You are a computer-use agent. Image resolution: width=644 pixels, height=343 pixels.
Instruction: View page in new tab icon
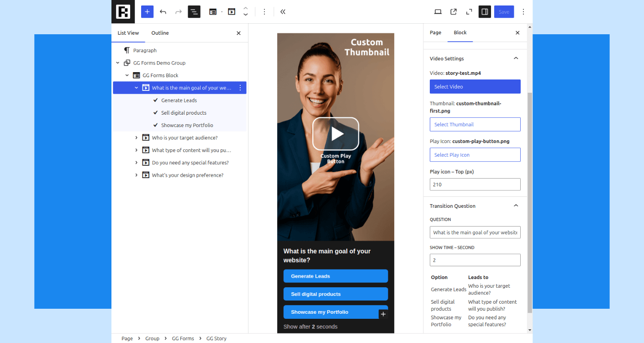(454, 12)
